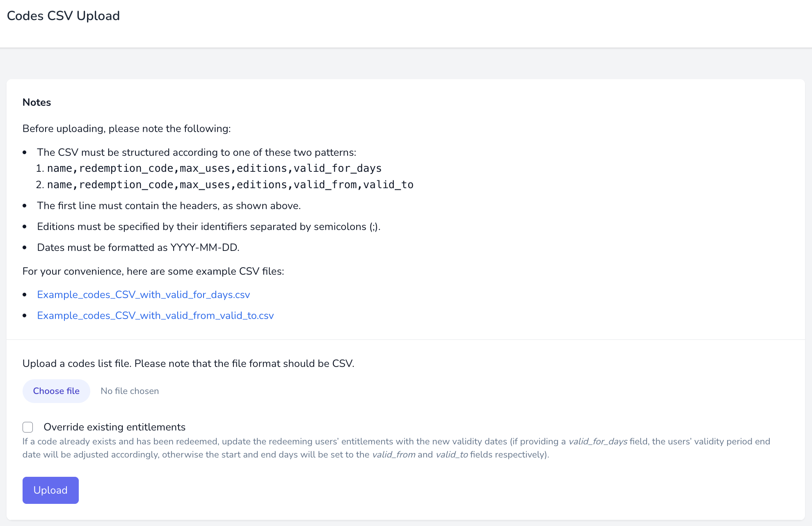Open Example_codes_CSV_with_valid_for_days.csv link
The image size is (812, 526).
(143, 295)
